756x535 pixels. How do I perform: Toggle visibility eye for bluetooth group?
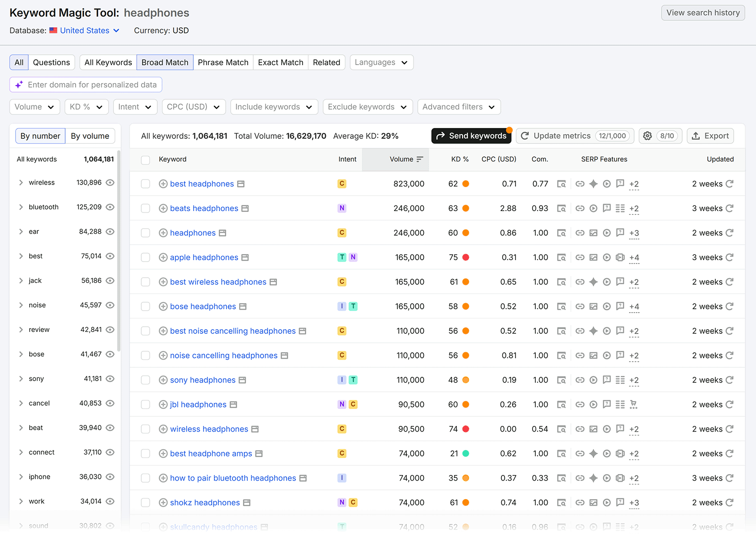110,207
